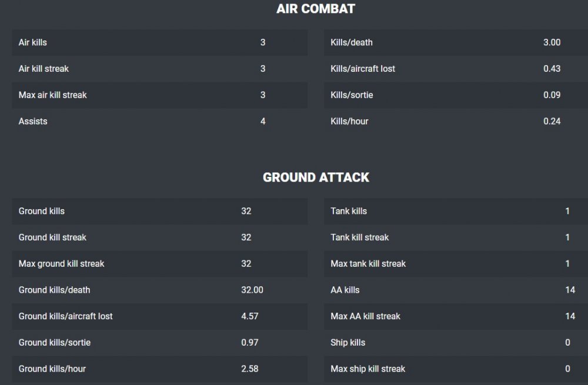Select the Air kill streak row
Screen dimensions: 588x385
tap(159, 69)
